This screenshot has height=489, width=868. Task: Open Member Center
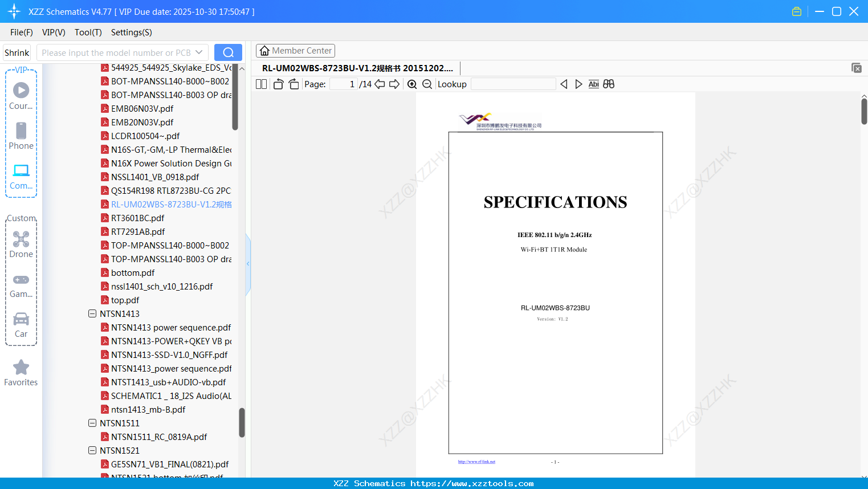[x=295, y=51]
